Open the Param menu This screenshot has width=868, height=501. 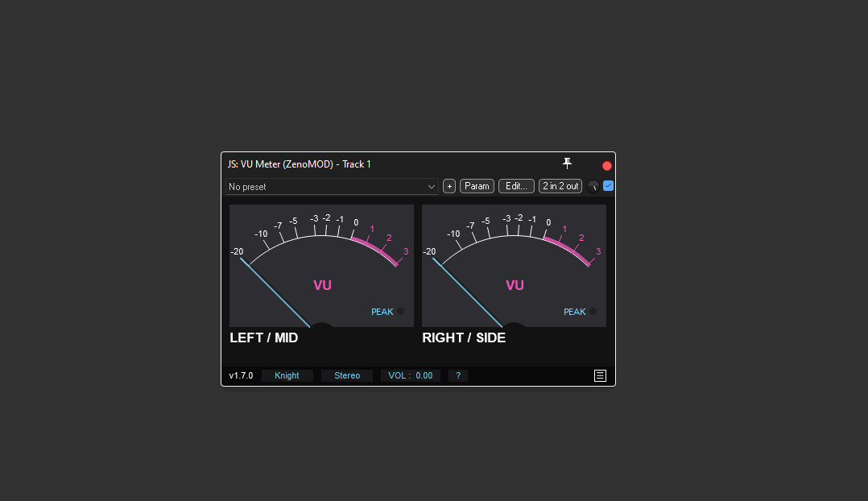pyautogui.click(x=477, y=187)
